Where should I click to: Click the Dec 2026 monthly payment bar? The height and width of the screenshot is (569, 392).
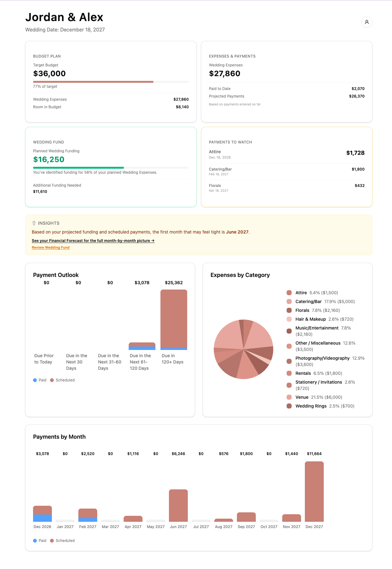point(42,514)
